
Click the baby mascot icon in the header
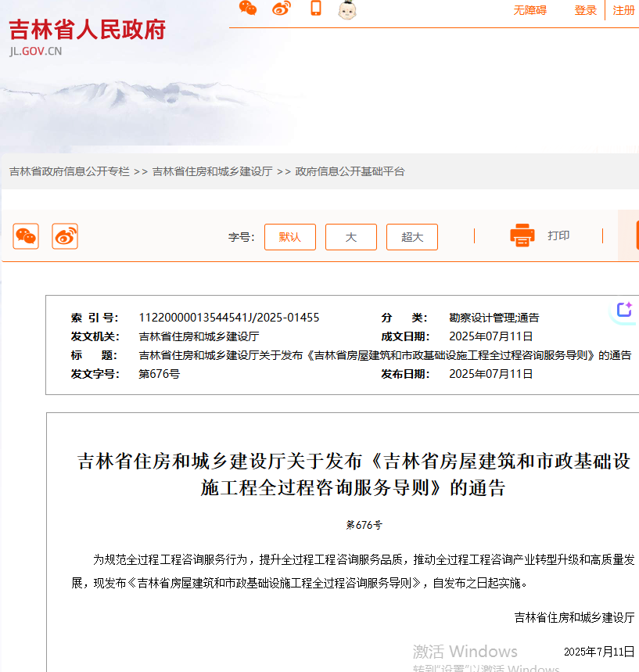click(x=346, y=10)
